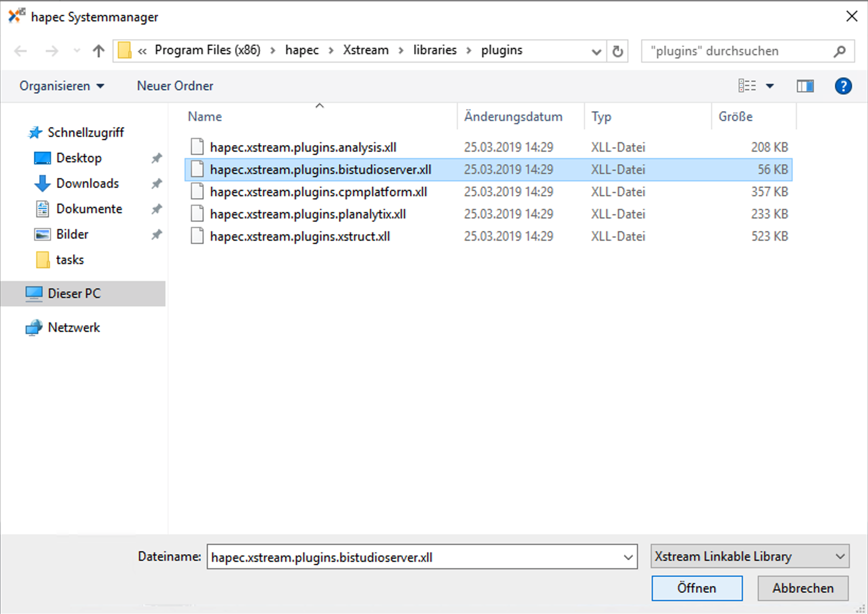Click the Dateiname input field
Image resolution: width=868 pixels, height=614 pixels.
click(x=413, y=557)
